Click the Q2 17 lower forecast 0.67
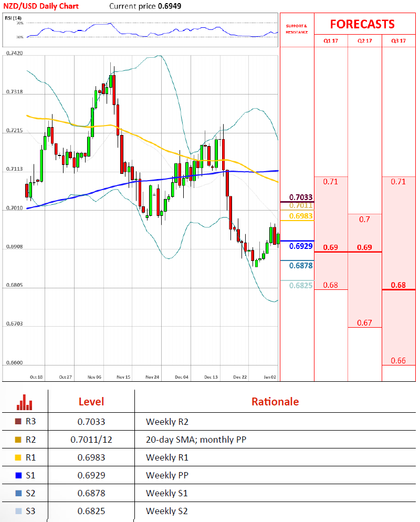 point(364,322)
